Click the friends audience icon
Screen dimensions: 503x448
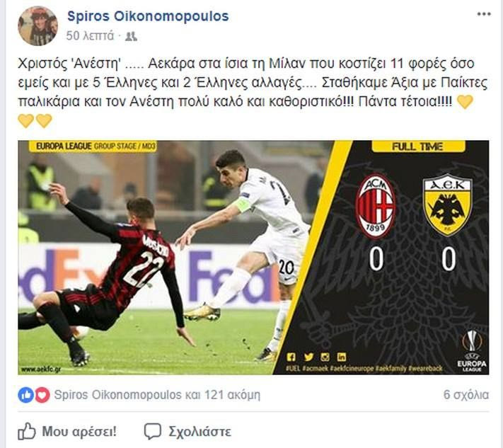pos(131,36)
